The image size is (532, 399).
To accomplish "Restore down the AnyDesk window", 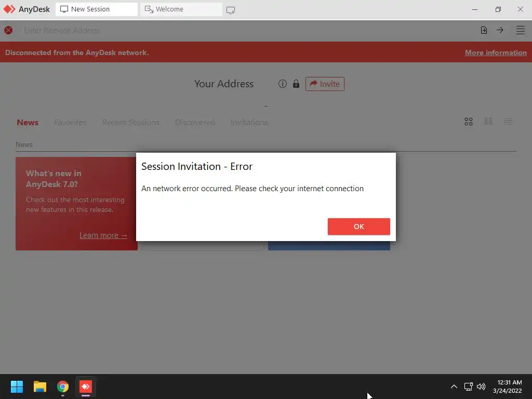I will tap(498, 9).
